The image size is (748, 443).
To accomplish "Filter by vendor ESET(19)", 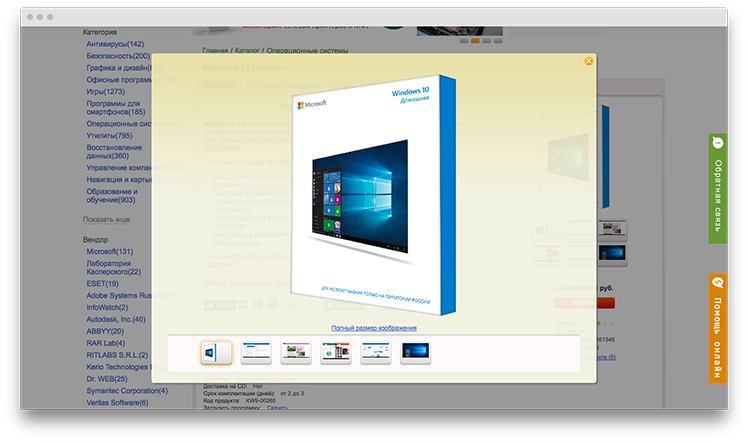I will click(x=103, y=283).
